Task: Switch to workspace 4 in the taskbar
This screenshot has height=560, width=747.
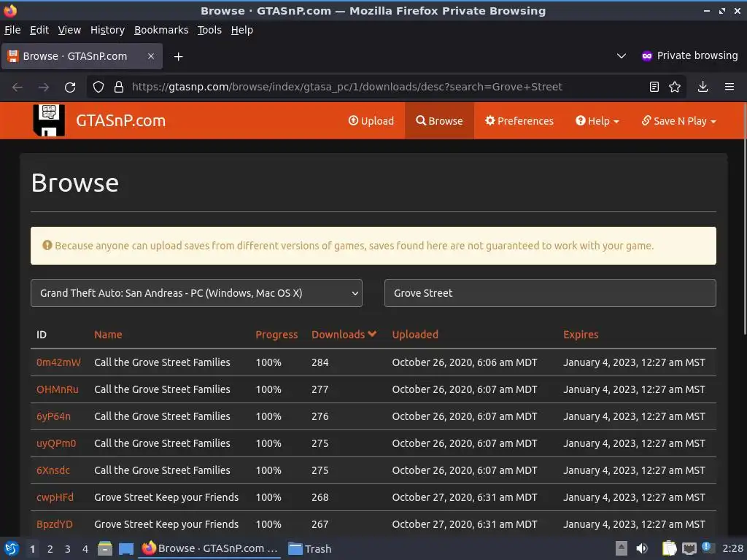Action: 85,549
